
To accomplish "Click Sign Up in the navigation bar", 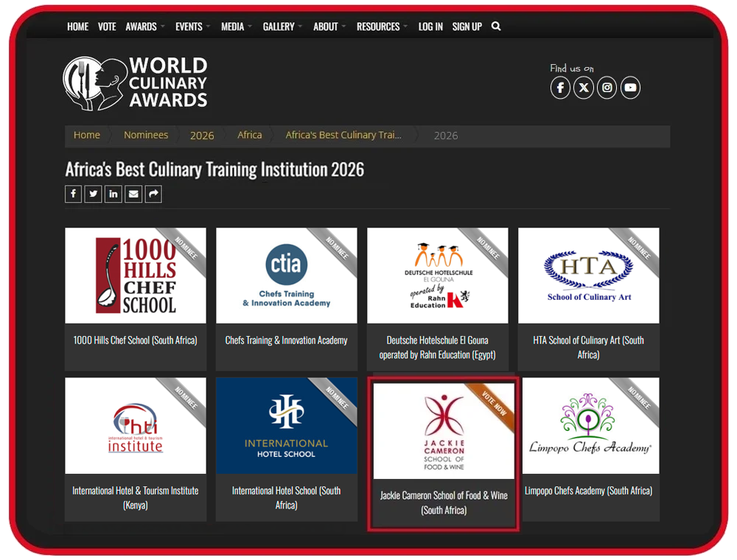I will pyautogui.click(x=467, y=27).
